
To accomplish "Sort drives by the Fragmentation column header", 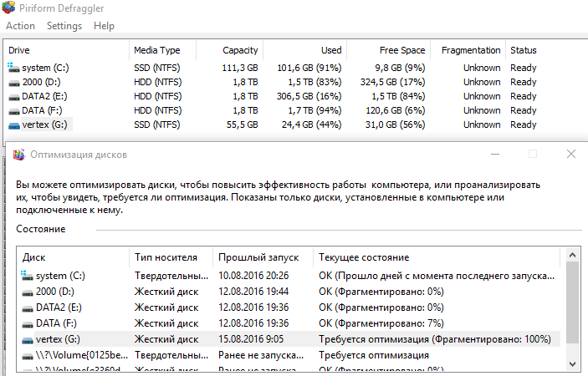I will pyautogui.click(x=471, y=50).
